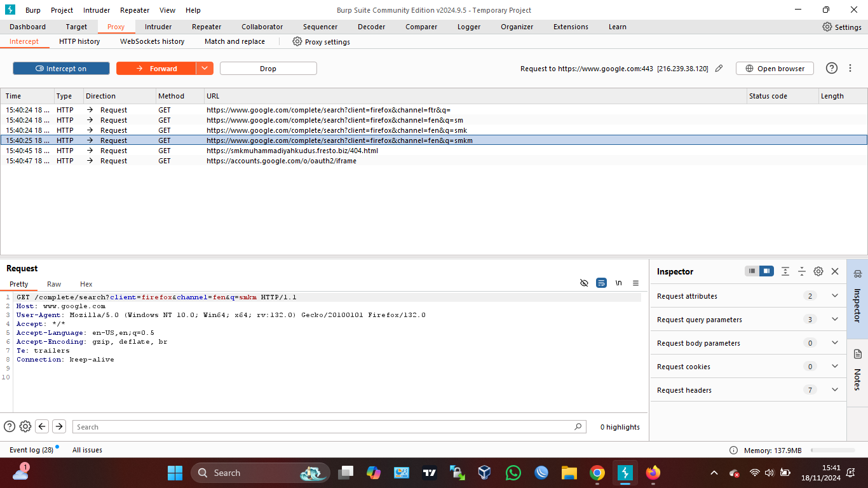Switch Inspector to right-docked layout
868x488 pixels.
767,271
